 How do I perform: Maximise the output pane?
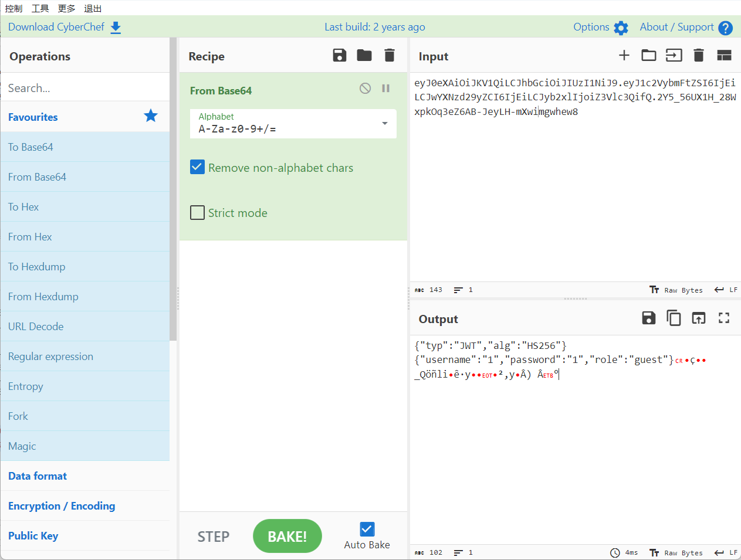click(x=724, y=318)
